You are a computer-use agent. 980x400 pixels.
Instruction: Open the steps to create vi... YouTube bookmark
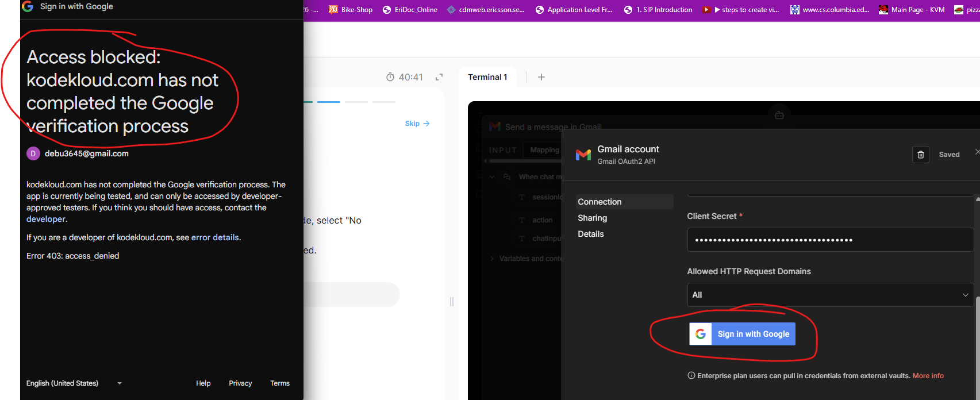pyautogui.click(x=741, y=10)
